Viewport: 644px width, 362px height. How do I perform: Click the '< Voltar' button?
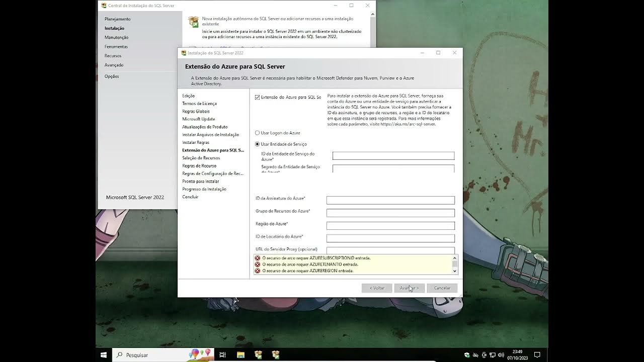coord(377,288)
